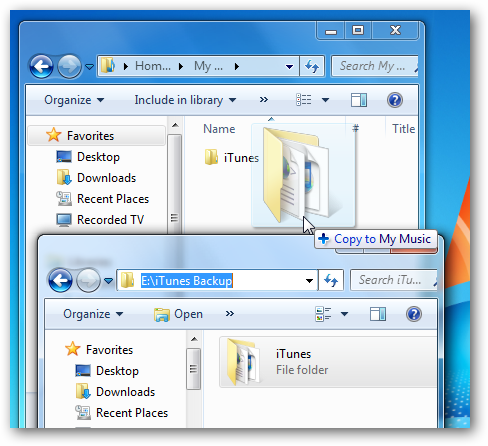Toggle preview pane in iTunes Backup window
This screenshot has height=446, width=488.
pos(378,314)
